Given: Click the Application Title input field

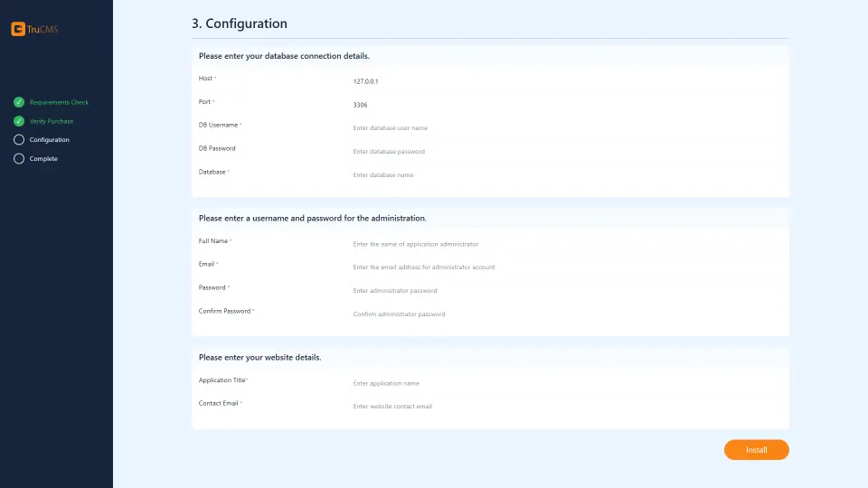Looking at the screenshot, I should pos(564,383).
